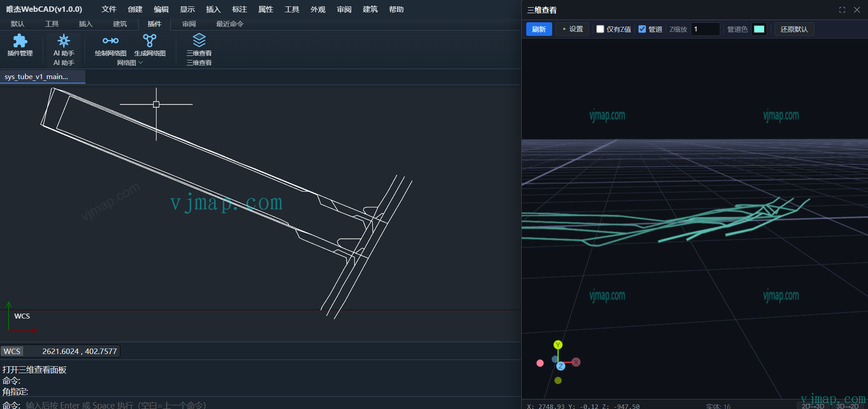
Task: Expand the 网络图 group dropdown
Action: (x=130, y=63)
